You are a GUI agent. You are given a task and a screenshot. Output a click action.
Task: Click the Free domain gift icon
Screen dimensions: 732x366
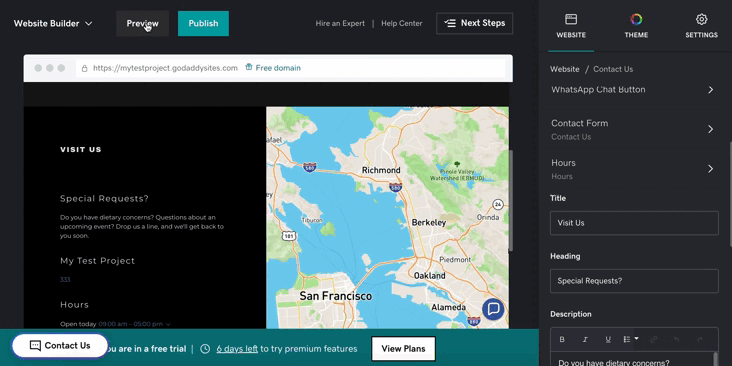pos(249,68)
